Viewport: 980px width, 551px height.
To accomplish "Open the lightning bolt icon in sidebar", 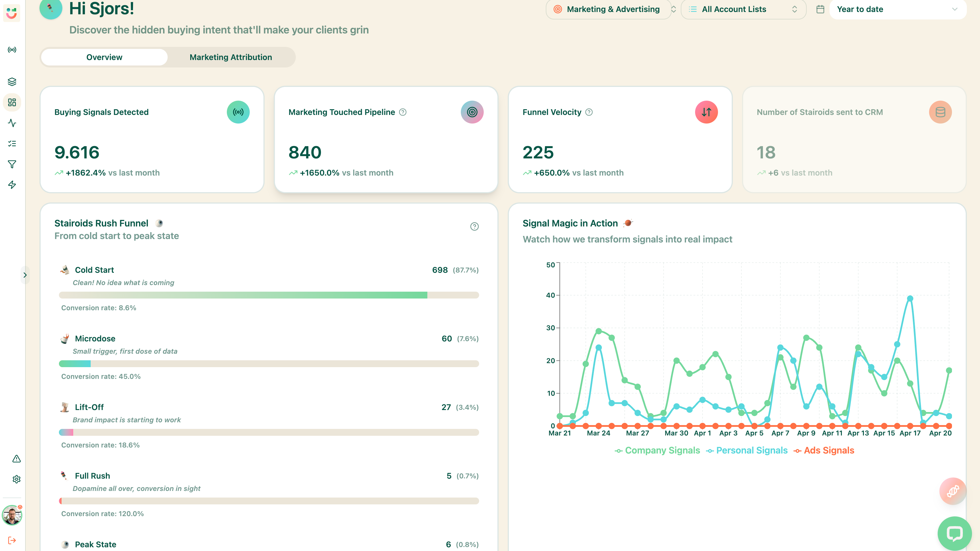I will click(12, 185).
